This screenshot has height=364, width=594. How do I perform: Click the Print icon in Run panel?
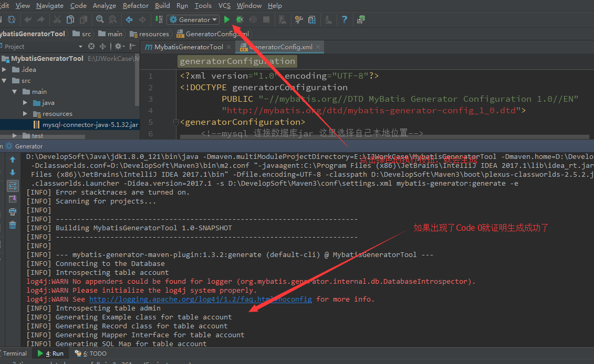[x=13, y=212]
